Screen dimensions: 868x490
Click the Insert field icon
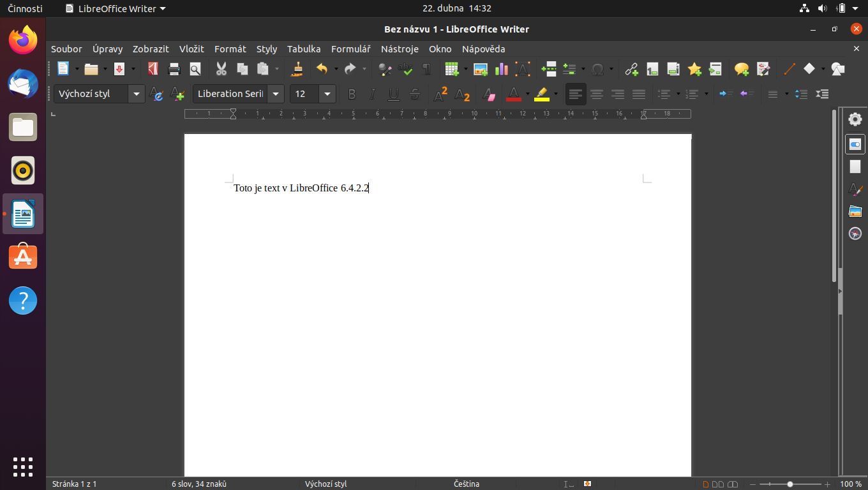570,69
